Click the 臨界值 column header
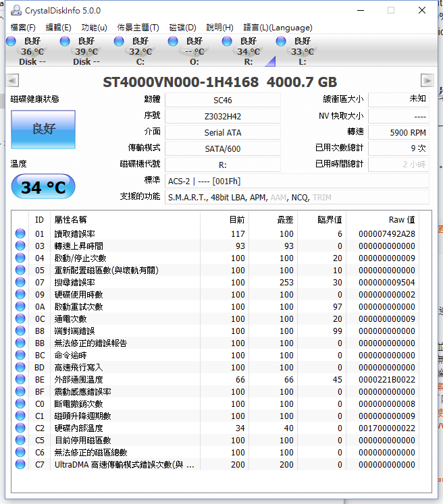The width and height of the screenshot is (443, 504). 321,220
